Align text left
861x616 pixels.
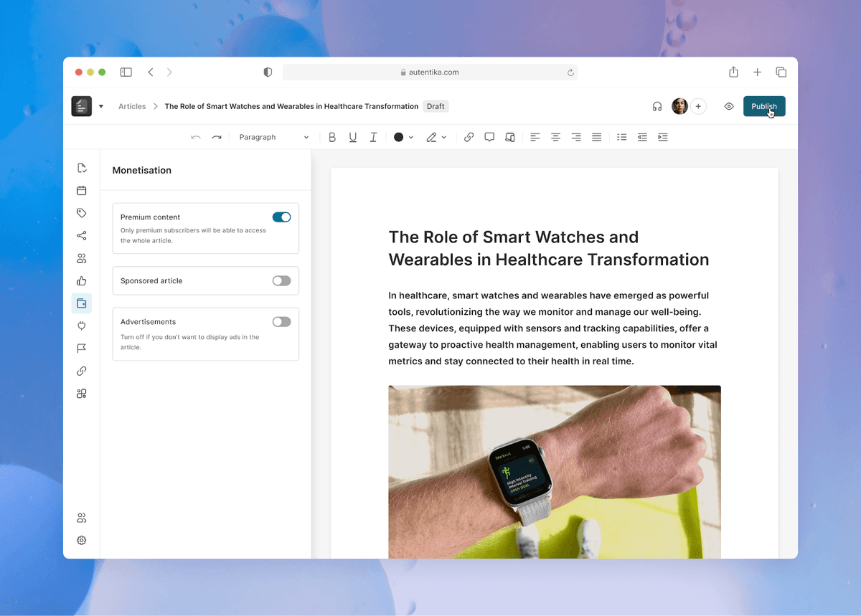point(535,137)
